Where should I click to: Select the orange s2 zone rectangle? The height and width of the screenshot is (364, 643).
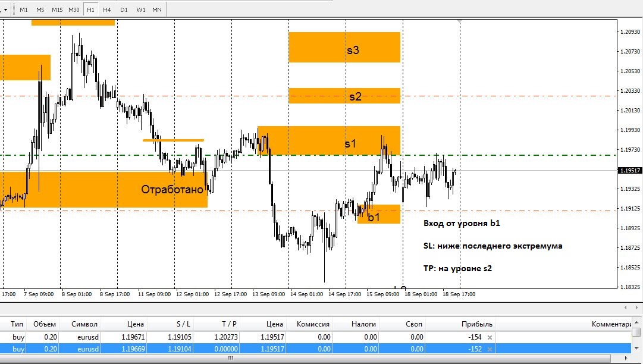(x=344, y=96)
